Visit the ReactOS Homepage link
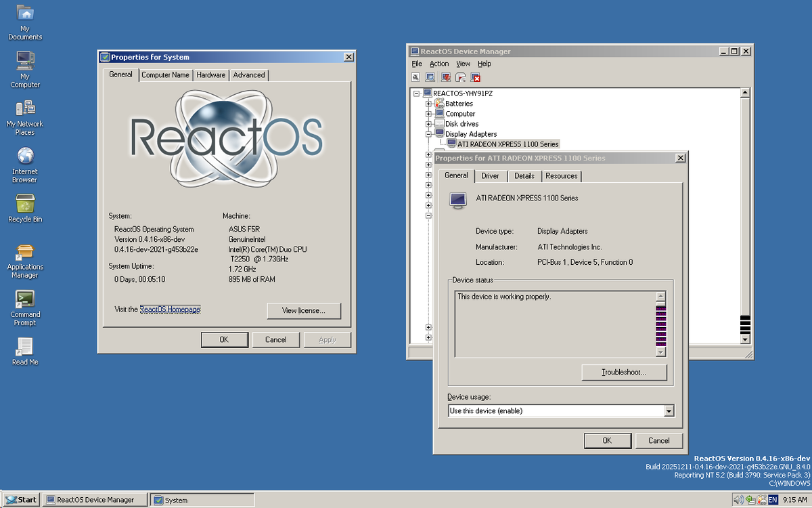This screenshot has height=508, width=812. [x=170, y=309]
